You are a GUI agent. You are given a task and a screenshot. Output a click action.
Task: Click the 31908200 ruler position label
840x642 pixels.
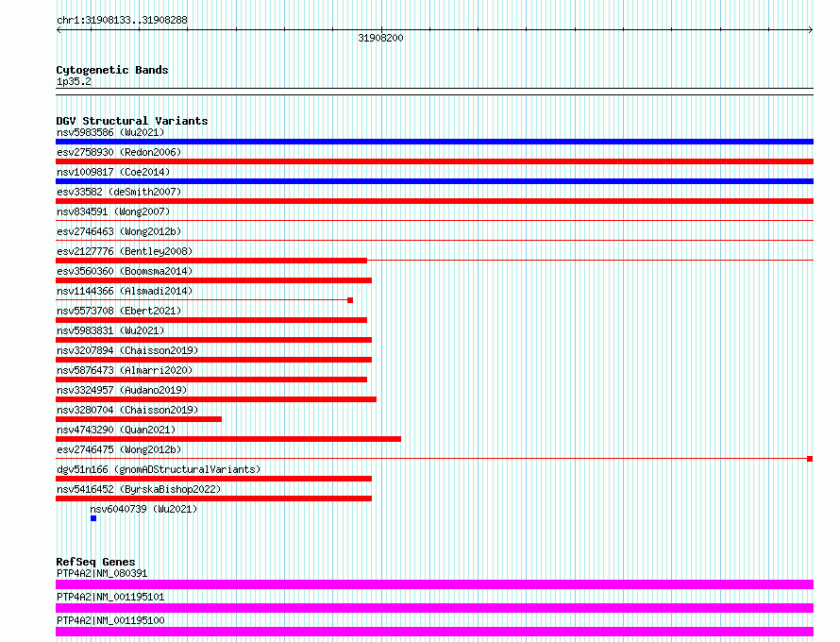[x=380, y=38]
